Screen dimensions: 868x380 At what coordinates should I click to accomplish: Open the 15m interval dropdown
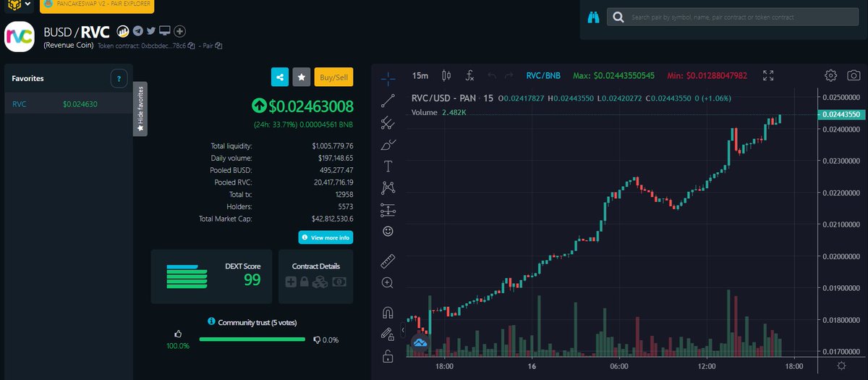tap(420, 75)
